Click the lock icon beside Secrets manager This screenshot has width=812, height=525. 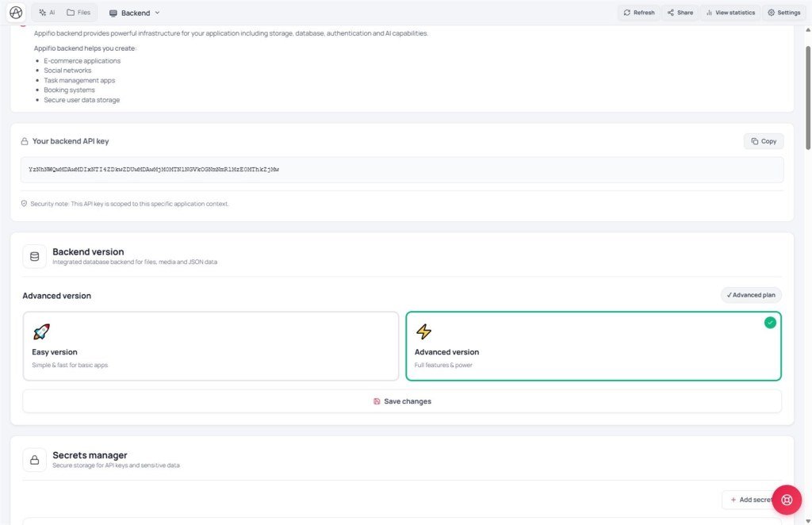tap(35, 460)
